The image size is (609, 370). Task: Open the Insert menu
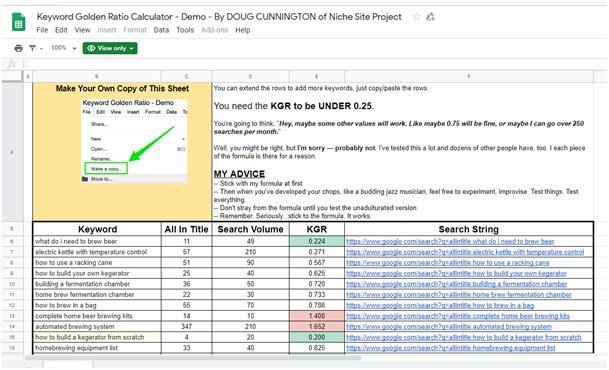[107, 30]
